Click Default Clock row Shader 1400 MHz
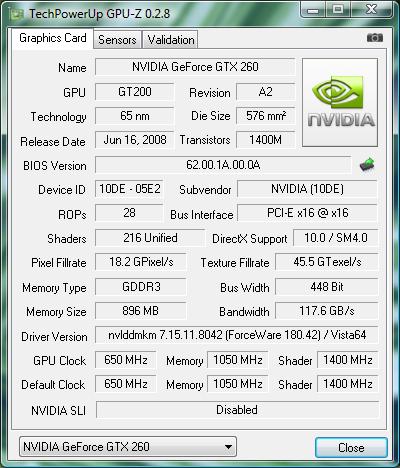Screen dimensions: 400x468 point(348,384)
